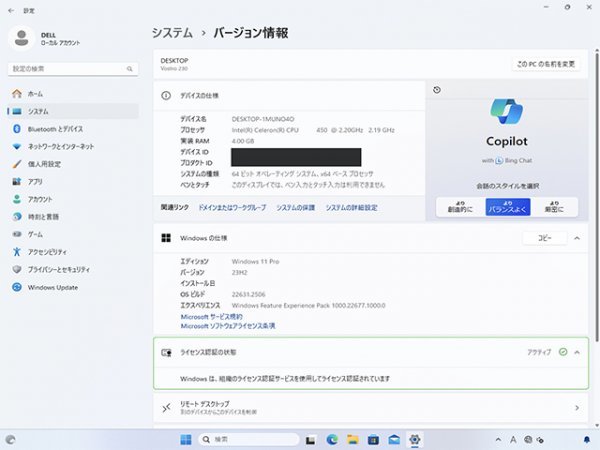Click the Copilot logo

(x=507, y=111)
